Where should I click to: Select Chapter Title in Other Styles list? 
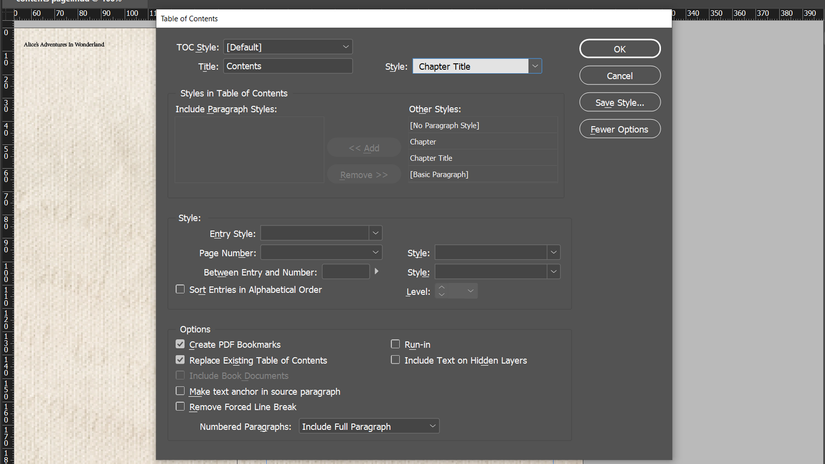pyautogui.click(x=482, y=158)
